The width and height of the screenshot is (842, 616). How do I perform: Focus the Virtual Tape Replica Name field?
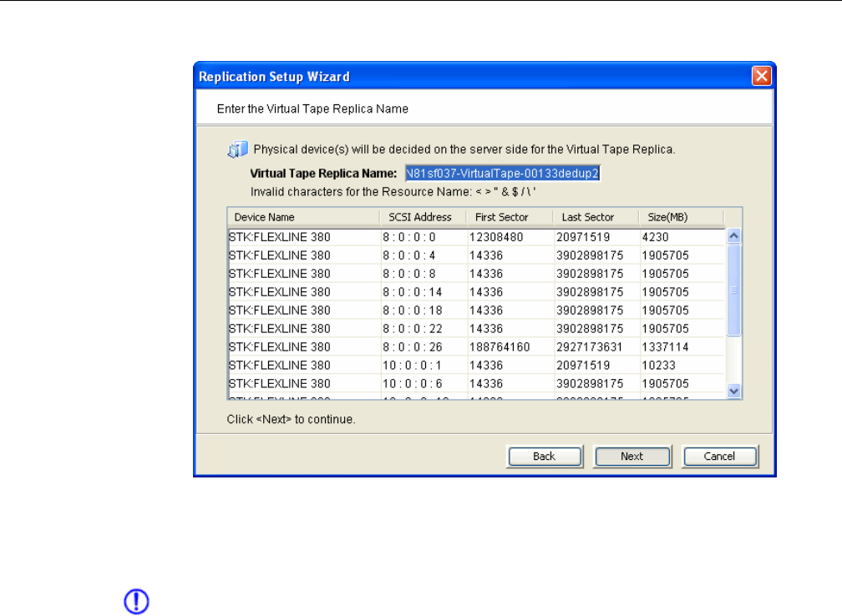click(x=502, y=174)
